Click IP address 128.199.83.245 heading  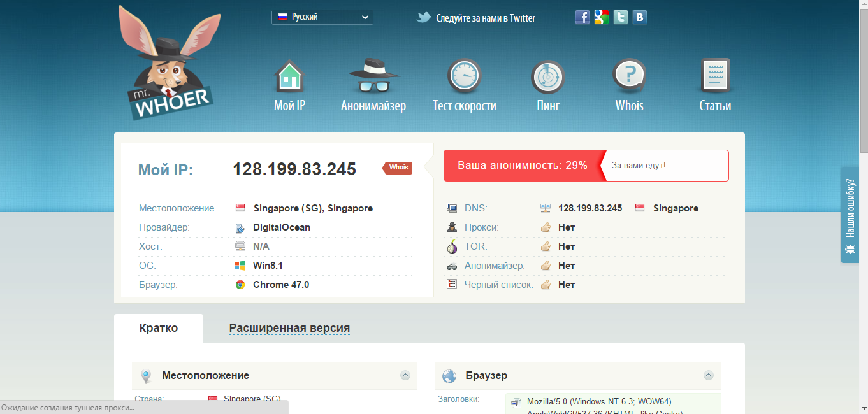pyautogui.click(x=294, y=169)
